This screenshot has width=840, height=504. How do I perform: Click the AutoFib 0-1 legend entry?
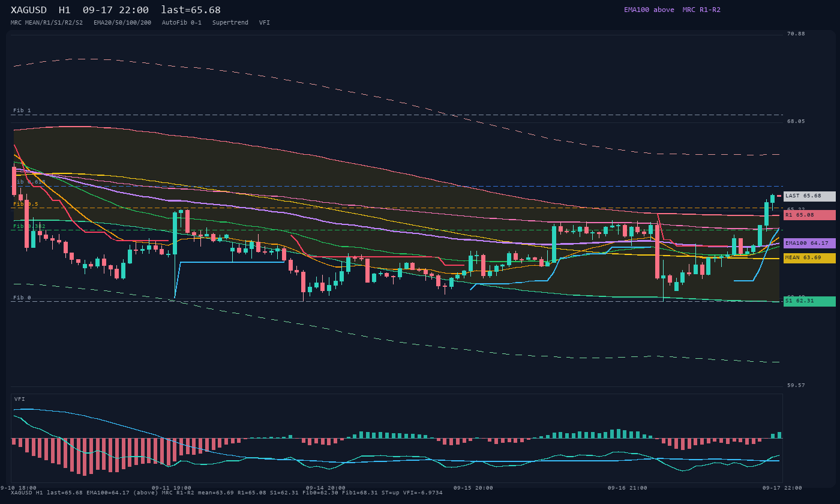tap(182, 23)
